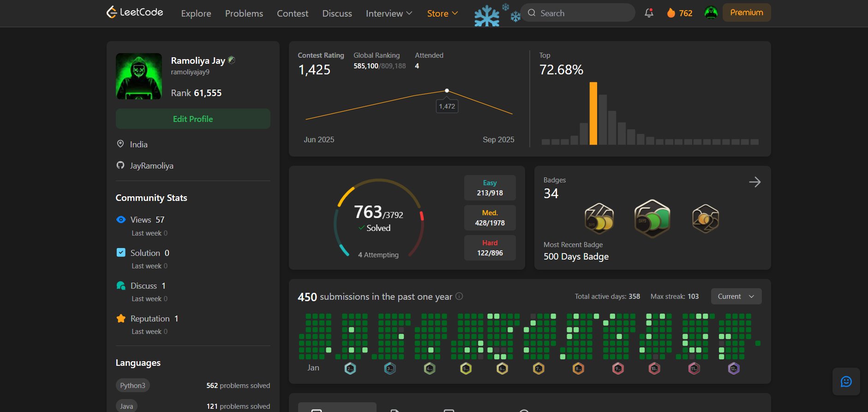Select the Hard difficulty stat box
Image resolution: width=868 pixels, height=412 pixels.
coord(490,248)
